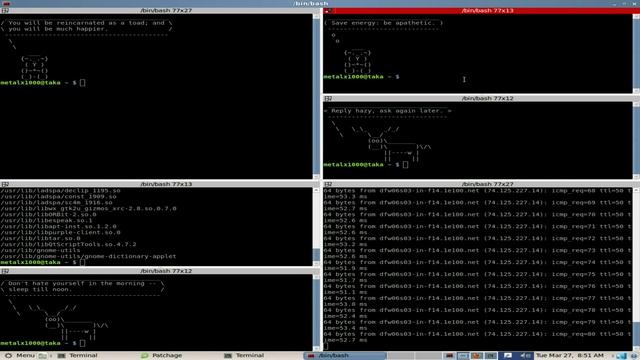Click scrollbar of the ping output pane
640x360 pixels.
click(x=636, y=269)
